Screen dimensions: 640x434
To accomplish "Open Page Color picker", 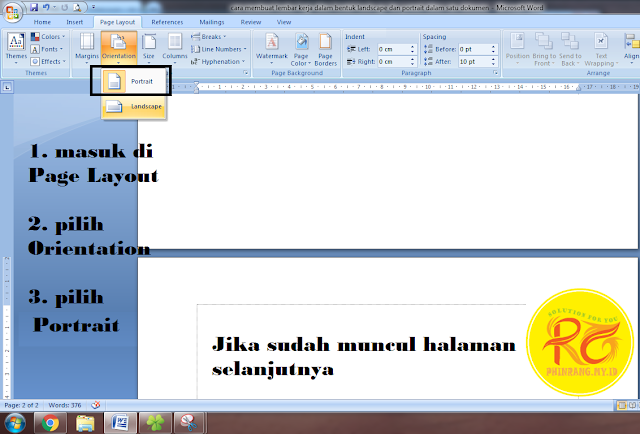I will (301, 49).
